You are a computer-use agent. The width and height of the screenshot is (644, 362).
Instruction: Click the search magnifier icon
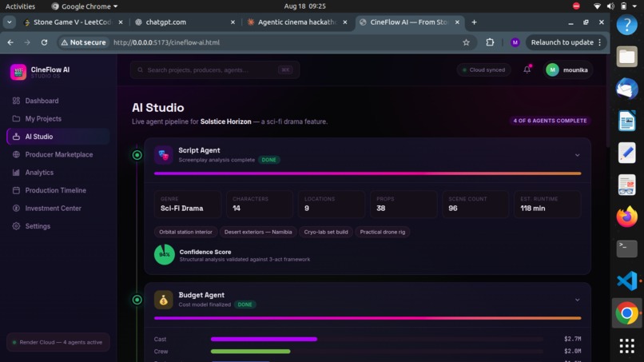[x=141, y=70]
